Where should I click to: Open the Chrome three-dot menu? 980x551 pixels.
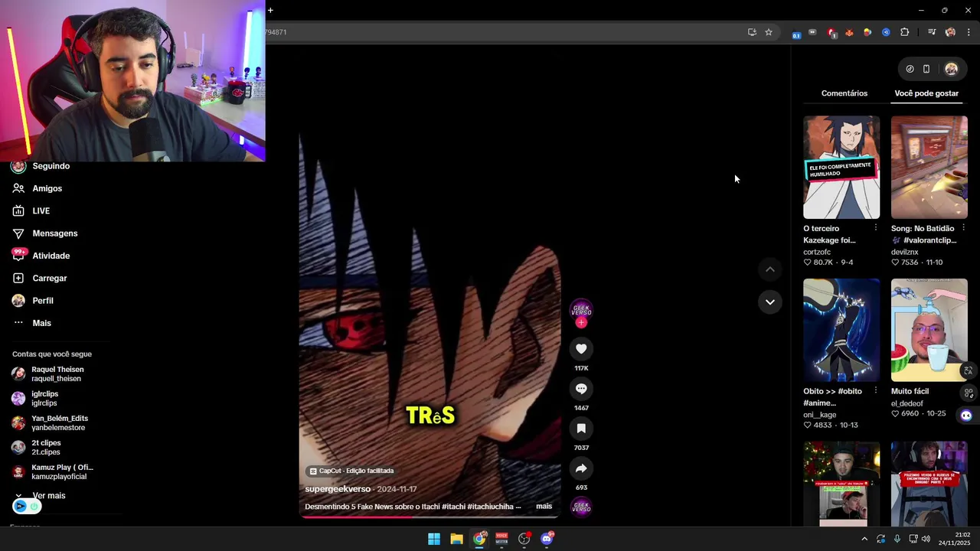click(969, 32)
